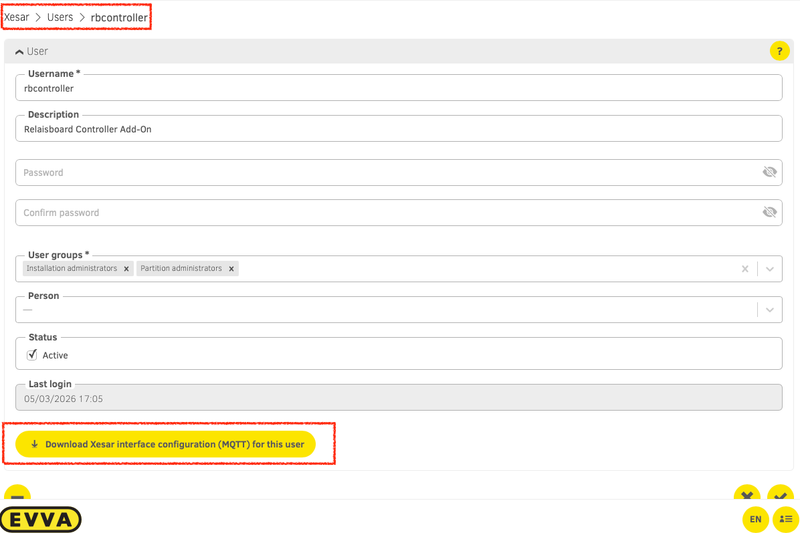Remove the Installation administrators group tag

126,269
